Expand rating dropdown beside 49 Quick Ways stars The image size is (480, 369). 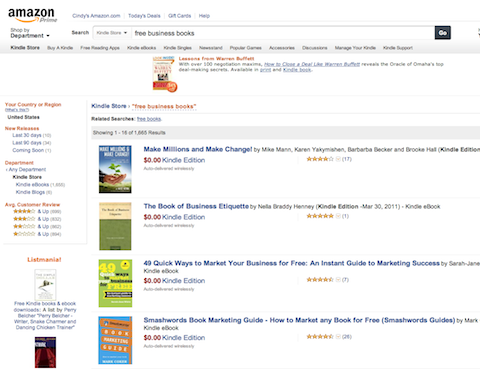(x=338, y=280)
